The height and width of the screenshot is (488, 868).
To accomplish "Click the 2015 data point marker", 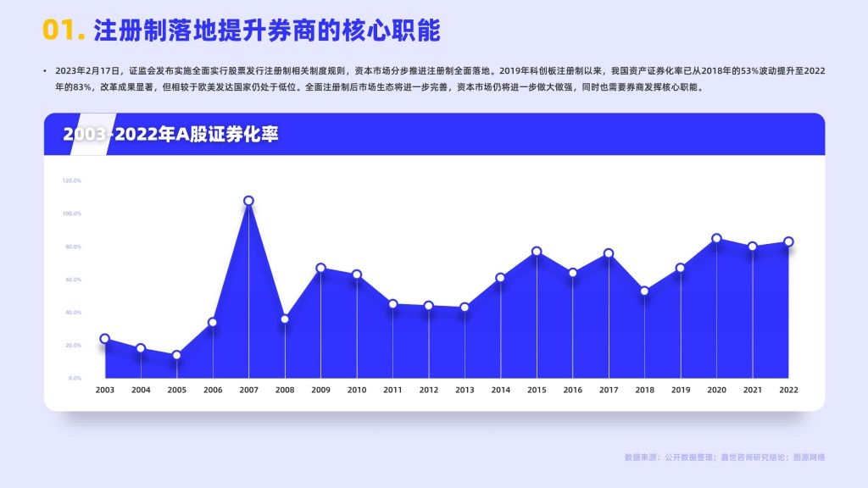I will (537, 252).
